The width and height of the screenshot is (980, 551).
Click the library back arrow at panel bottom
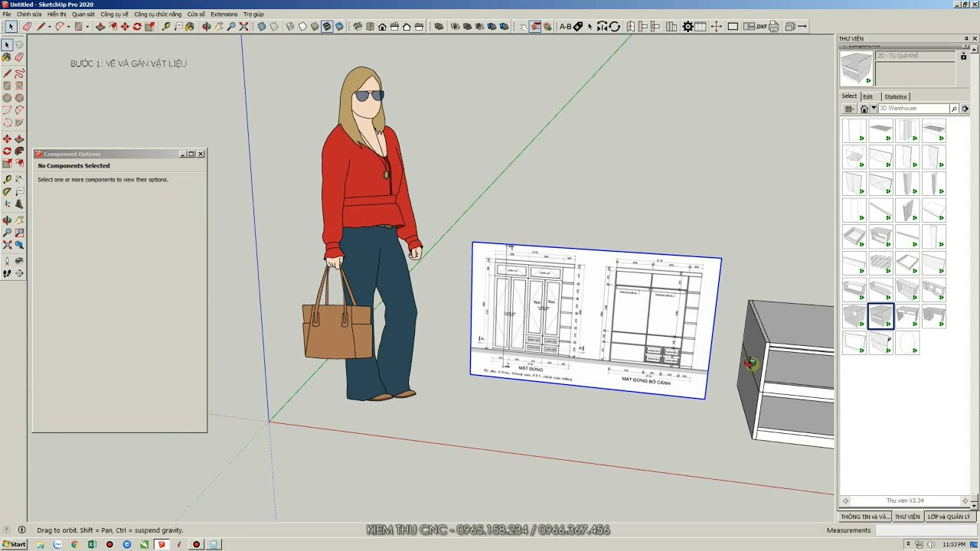pyautogui.click(x=845, y=500)
